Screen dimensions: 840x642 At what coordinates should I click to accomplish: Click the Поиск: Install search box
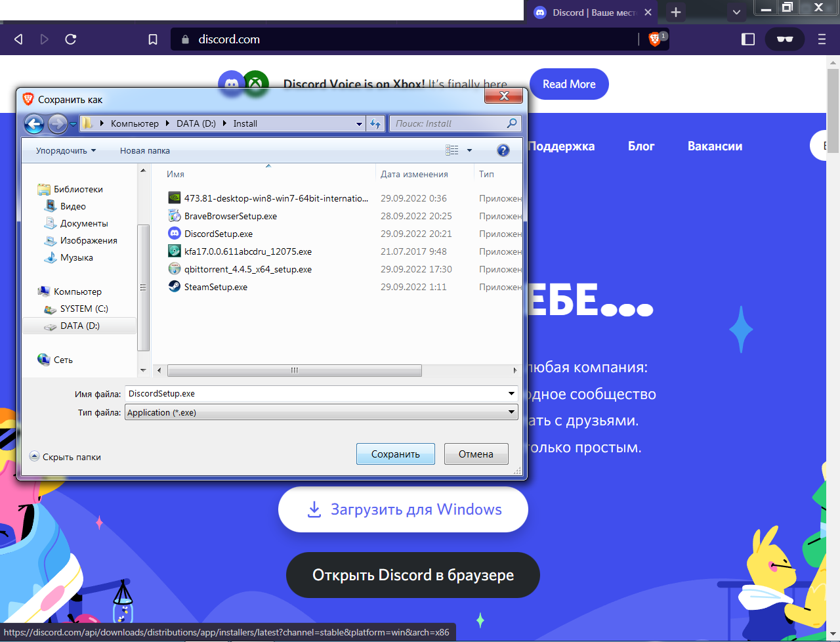click(456, 123)
